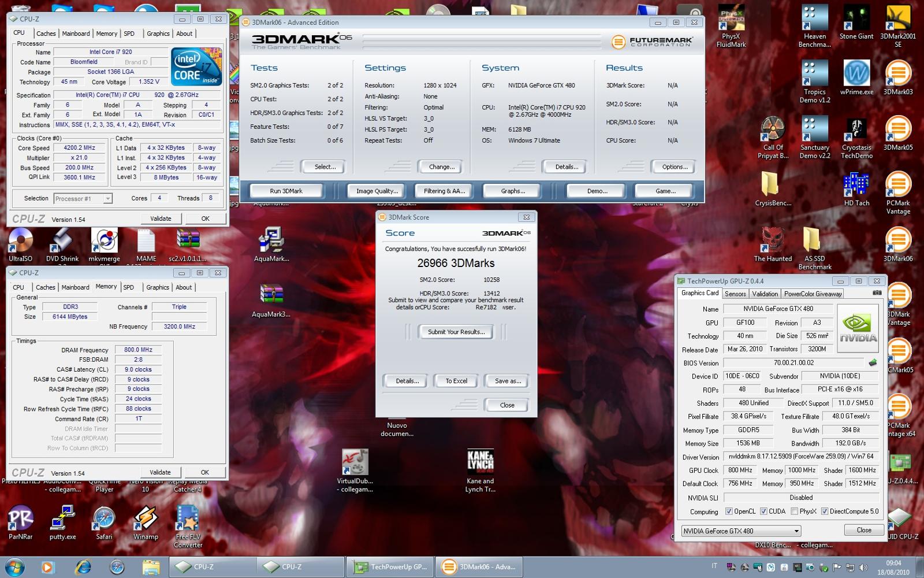
Task: Open SPD tab in the lower CPU-Z window
Action: coord(129,287)
